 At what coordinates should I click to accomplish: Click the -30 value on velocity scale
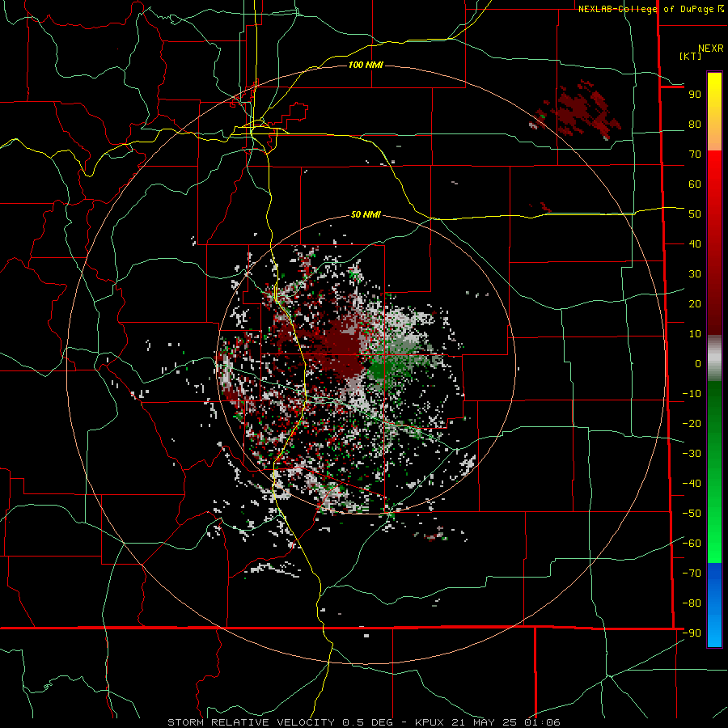coord(692,454)
